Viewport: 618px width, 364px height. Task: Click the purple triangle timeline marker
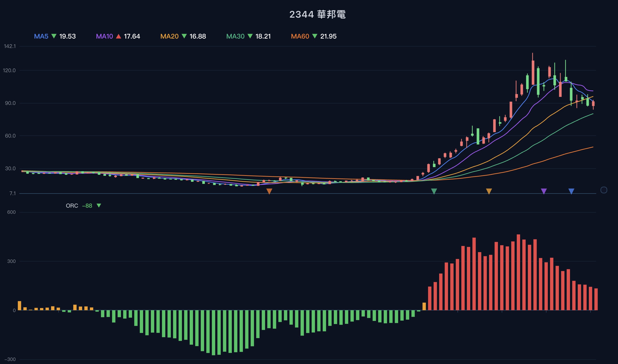click(544, 191)
